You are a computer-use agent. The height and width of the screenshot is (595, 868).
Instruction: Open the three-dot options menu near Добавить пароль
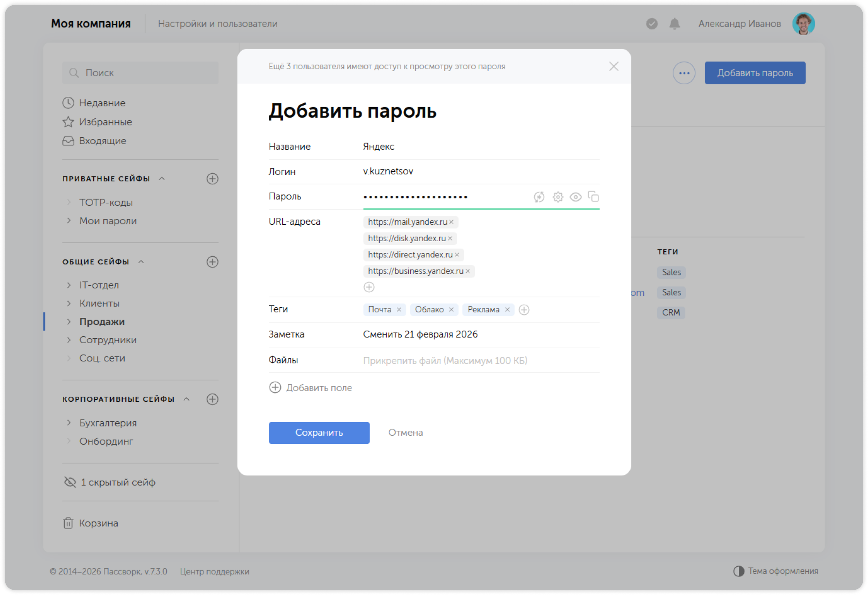tap(684, 72)
